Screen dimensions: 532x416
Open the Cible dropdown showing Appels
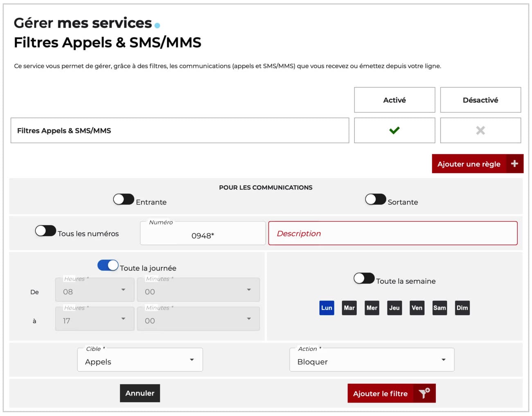click(x=140, y=360)
